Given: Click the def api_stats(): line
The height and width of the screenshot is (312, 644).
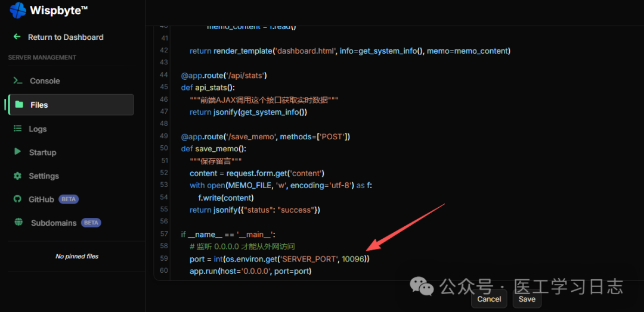Looking at the screenshot, I should [x=208, y=87].
